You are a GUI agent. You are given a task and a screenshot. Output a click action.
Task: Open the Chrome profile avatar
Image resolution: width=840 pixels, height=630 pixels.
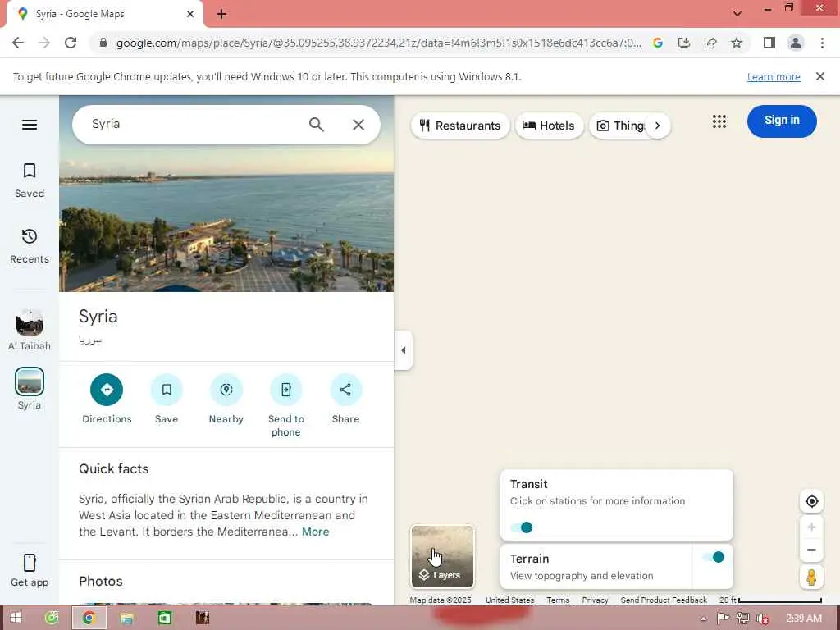pyautogui.click(x=796, y=43)
